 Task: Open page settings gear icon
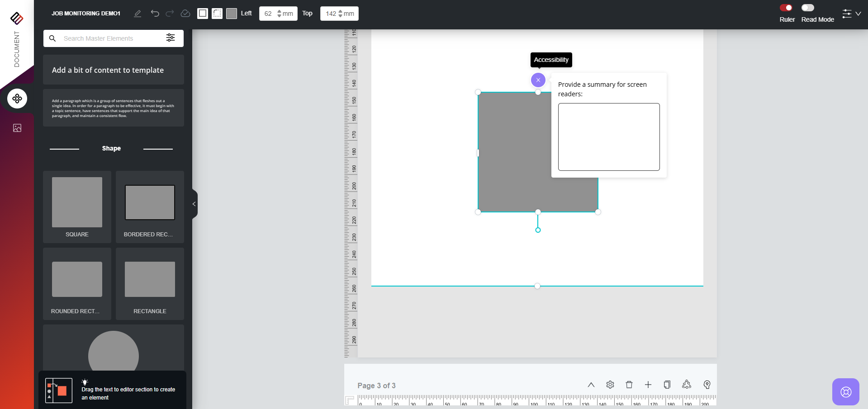tap(610, 385)
